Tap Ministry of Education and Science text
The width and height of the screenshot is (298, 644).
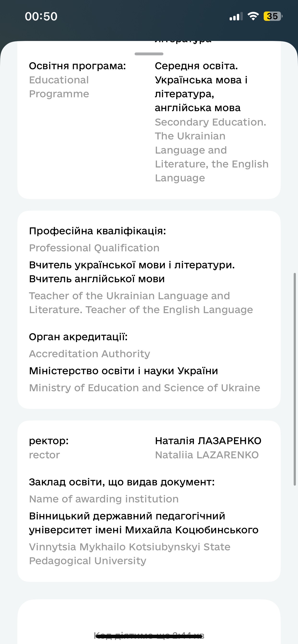144,388
